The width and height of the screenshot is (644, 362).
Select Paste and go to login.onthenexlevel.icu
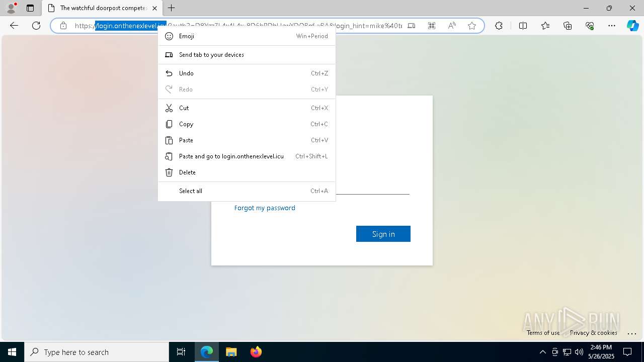click(x=247, y=156)
